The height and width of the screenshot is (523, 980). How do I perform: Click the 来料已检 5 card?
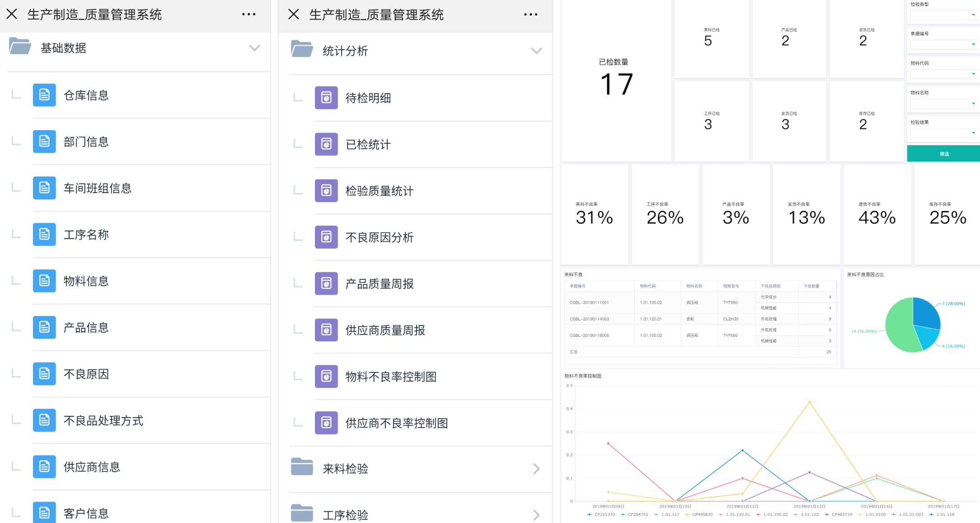coord(712,39)
